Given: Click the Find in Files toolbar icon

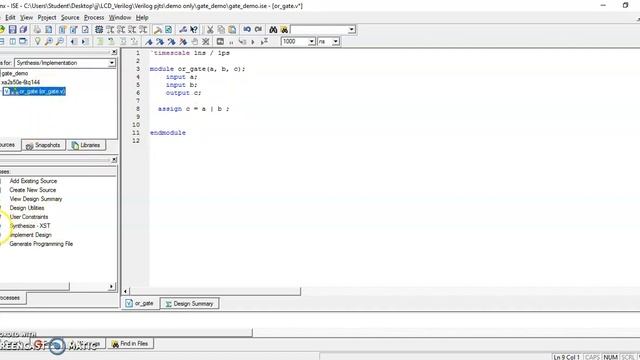Looking at the screenshot, I should pyautogui.click(x=284, y=29).
